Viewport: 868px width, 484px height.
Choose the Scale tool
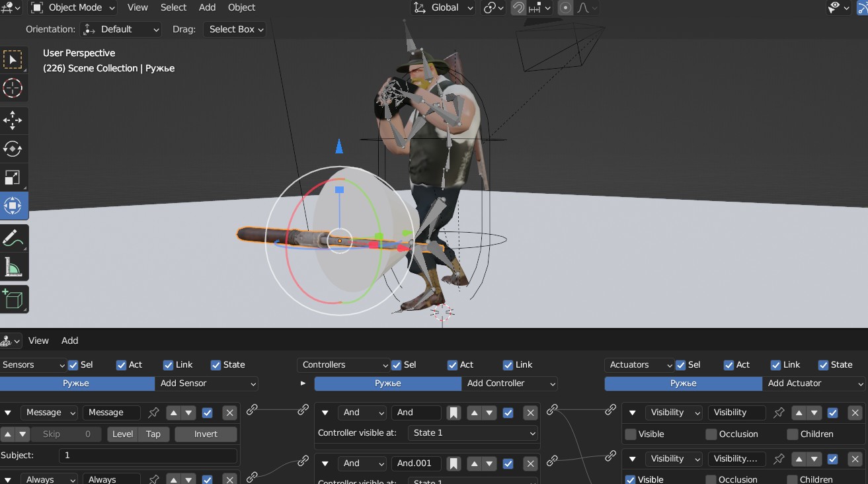click(13, 177)
